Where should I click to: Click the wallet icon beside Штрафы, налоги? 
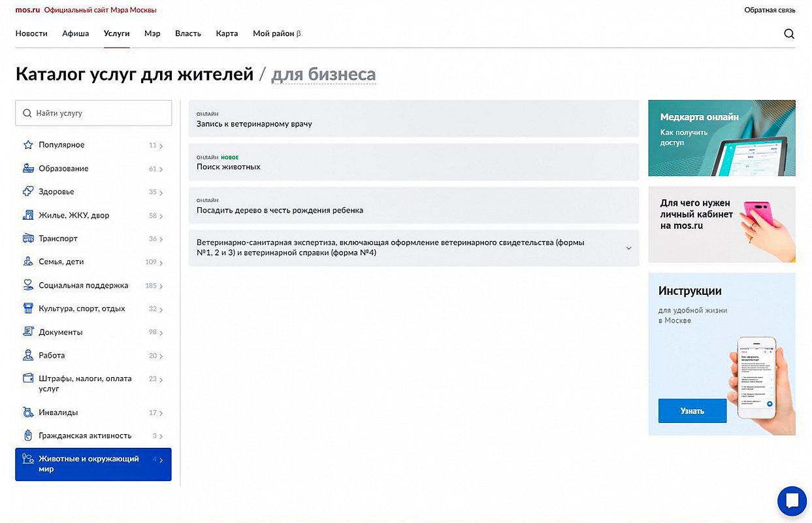coord(28,379)
